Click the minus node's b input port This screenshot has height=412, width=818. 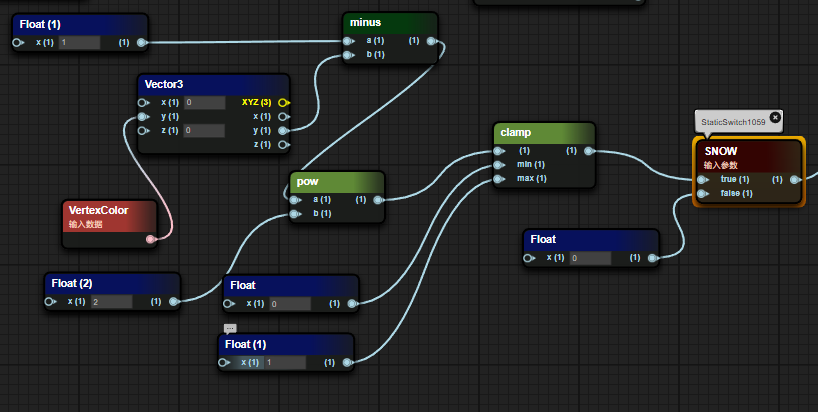click(347, 55)
